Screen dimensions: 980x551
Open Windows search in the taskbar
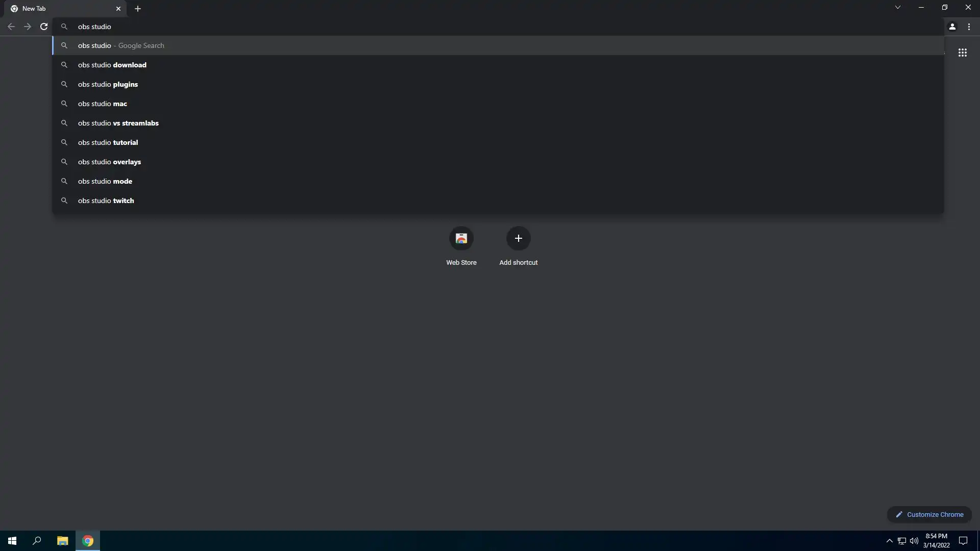37,541
